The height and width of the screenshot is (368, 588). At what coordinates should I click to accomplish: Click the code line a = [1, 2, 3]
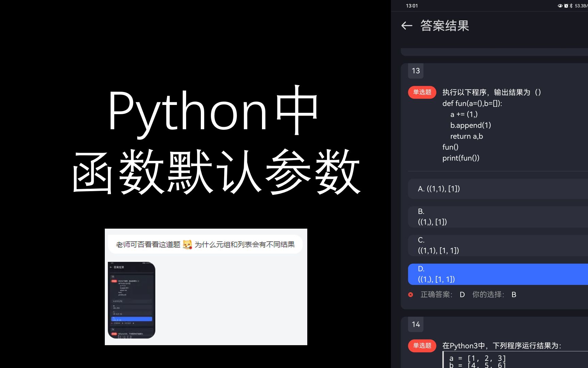(477, 358)
